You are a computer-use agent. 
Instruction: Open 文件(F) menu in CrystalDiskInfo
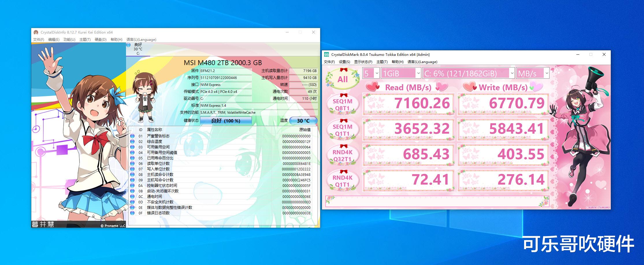point(39,40)
